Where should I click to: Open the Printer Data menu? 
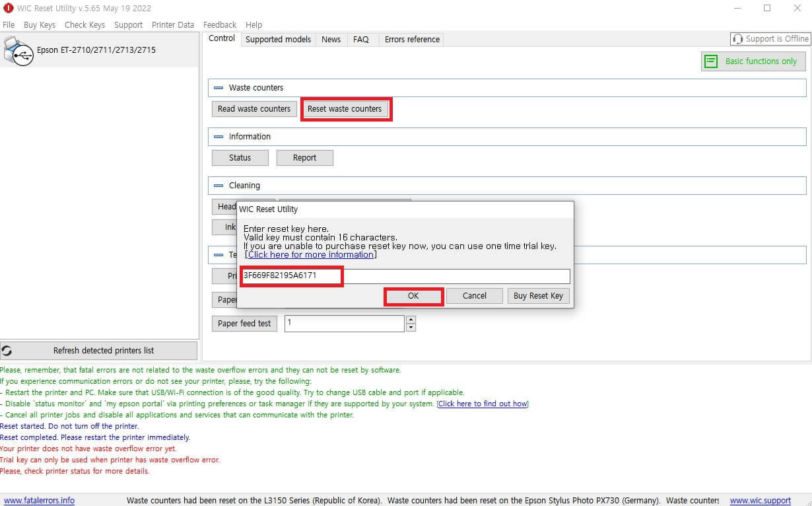pyautogui.click(x=173, y=24)
